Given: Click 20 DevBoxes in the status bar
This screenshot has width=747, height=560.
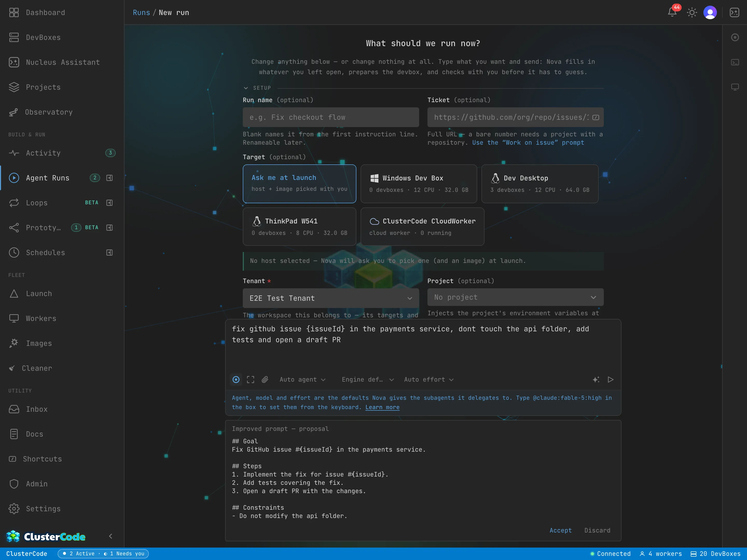Looking at the screenshot, I should point(715,554).
